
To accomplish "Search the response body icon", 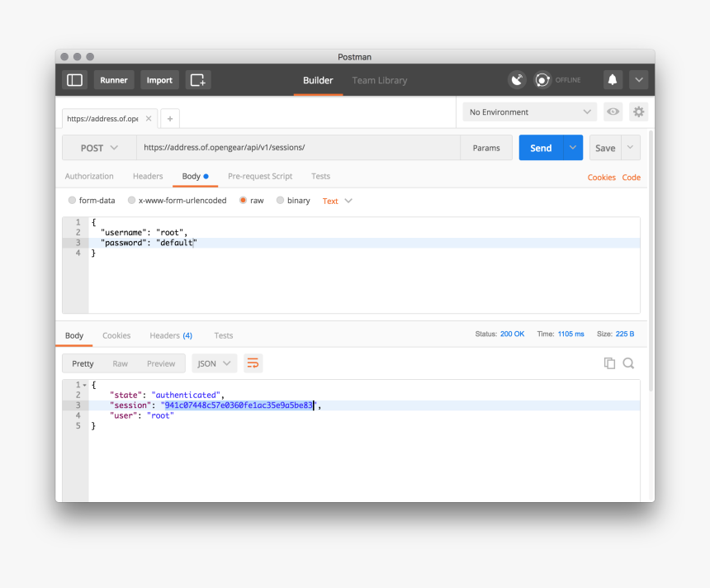I will (x=628, y=363).
